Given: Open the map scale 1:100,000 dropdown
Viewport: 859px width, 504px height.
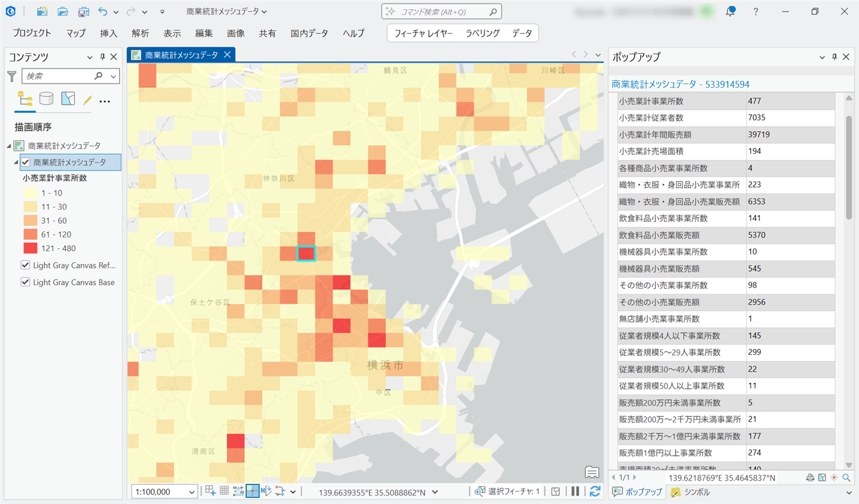Looking at the screenshot, I should (192, 491).
